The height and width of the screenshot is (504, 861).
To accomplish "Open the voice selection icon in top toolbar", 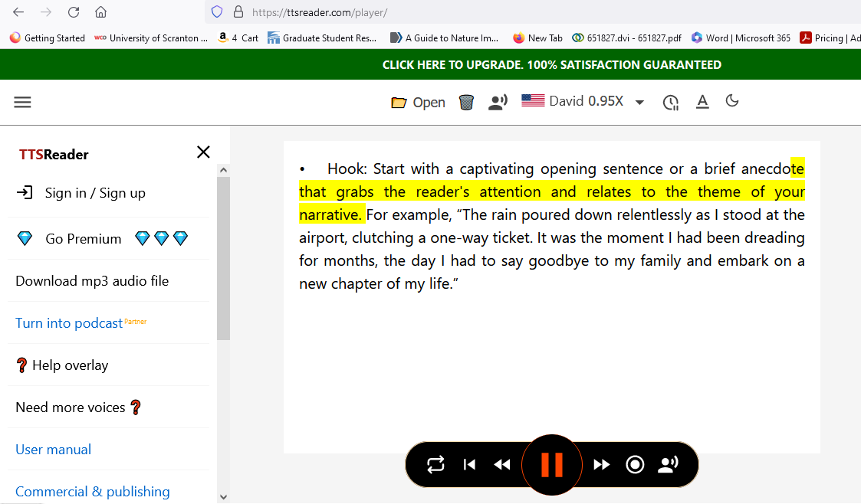I will tap(498, 102).
